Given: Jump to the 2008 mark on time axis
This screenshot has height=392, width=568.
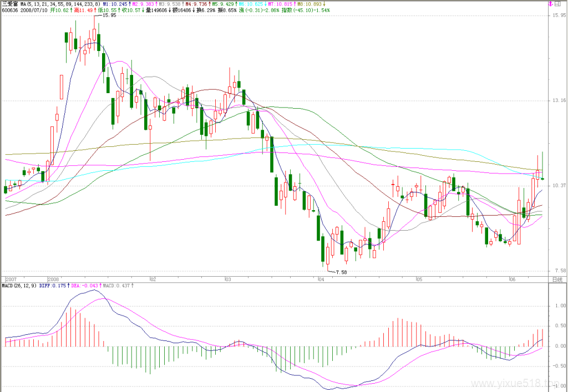Looking at the screenshot, I should click(x=53, y=279).
